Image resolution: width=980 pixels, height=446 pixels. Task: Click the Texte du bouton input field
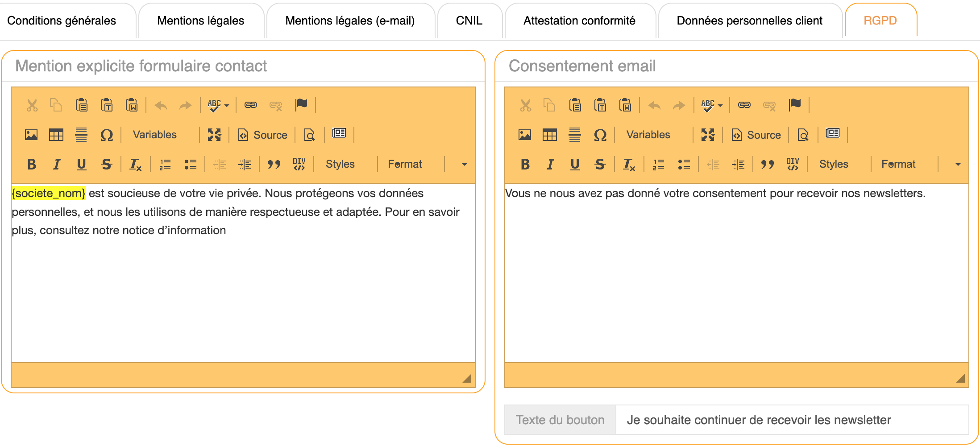point(792,420)
